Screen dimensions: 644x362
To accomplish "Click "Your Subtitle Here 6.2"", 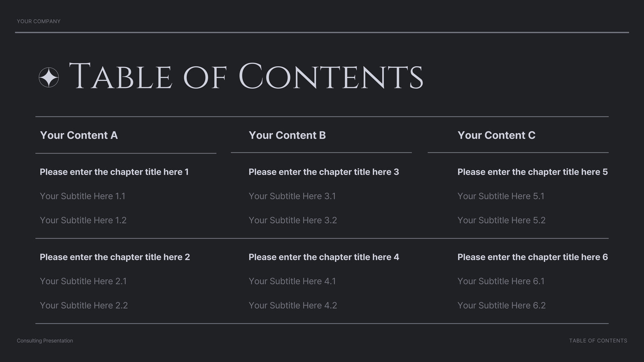I will click(x=501, y=305).
